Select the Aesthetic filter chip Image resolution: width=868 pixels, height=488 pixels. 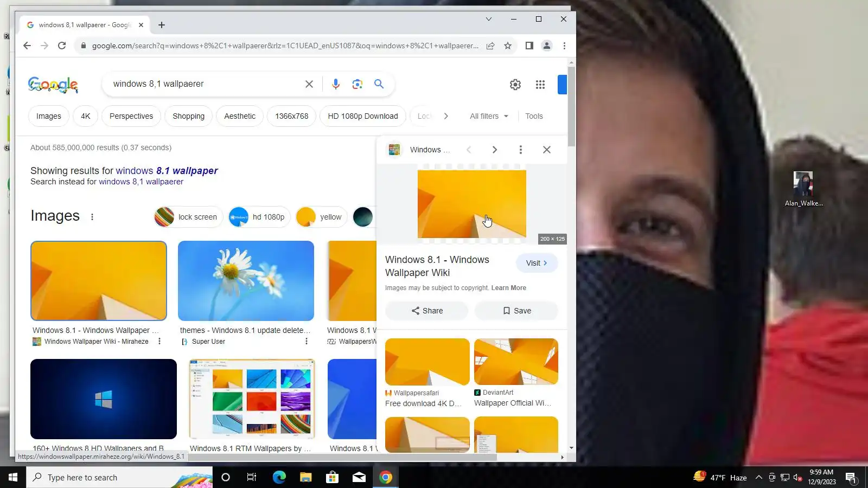pos(240,116)
